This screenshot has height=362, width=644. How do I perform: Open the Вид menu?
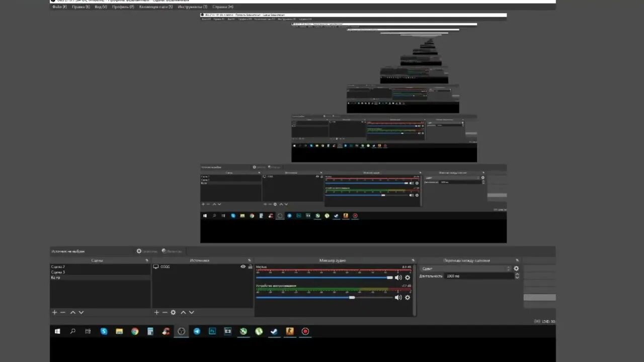[x=101, y=7]
